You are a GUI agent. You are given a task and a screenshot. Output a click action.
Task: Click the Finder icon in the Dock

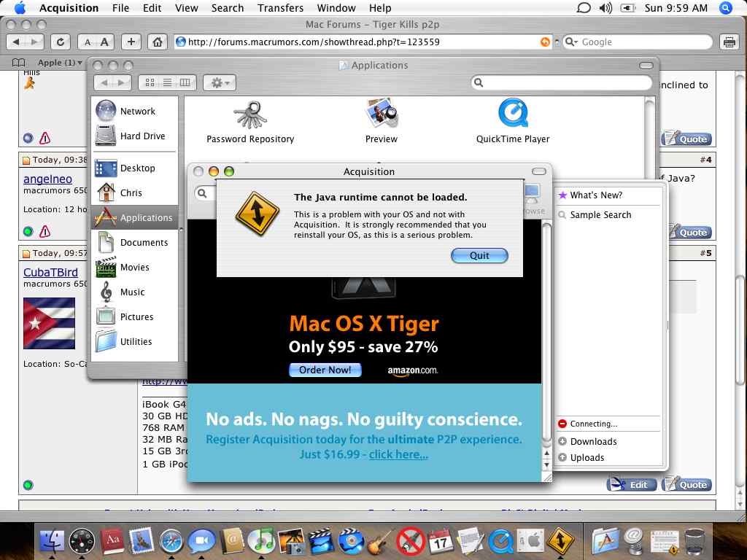coord(52,542)
